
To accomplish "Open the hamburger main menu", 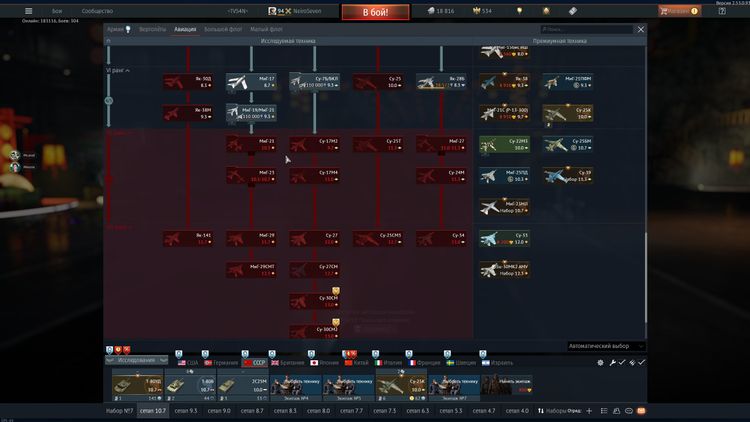I will point(27,11).
